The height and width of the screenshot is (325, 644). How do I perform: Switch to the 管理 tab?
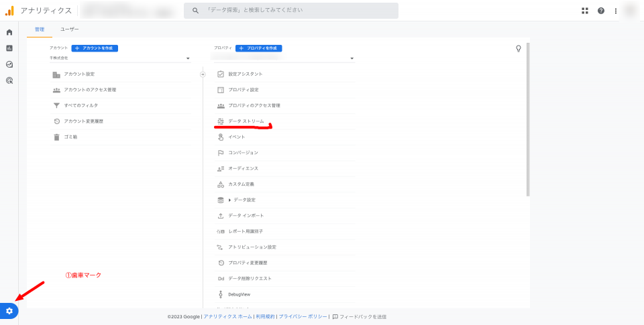[x=40, y=29]
